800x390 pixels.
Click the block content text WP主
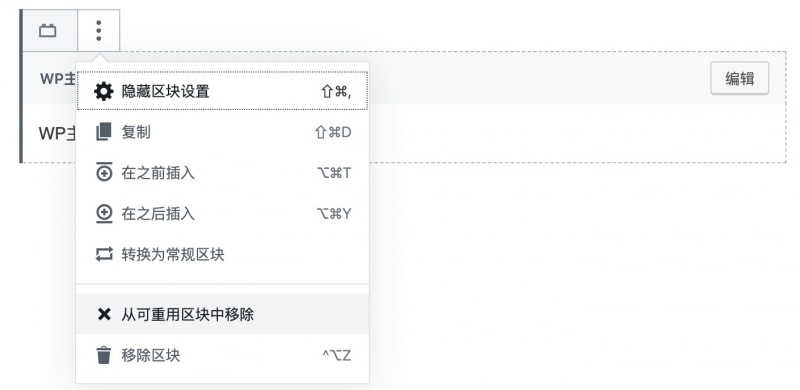(57, 133)
